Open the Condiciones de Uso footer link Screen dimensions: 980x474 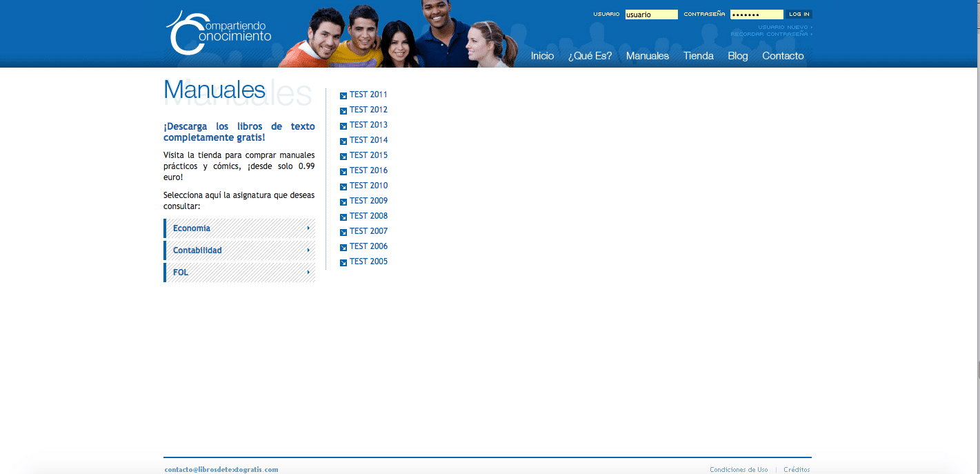pyautogui.click(x=739, y=470)
